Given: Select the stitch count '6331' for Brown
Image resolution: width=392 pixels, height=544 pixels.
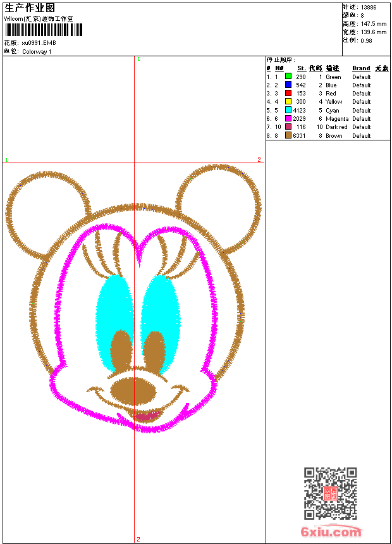Looking at the screenshot, I should (300, 135).
